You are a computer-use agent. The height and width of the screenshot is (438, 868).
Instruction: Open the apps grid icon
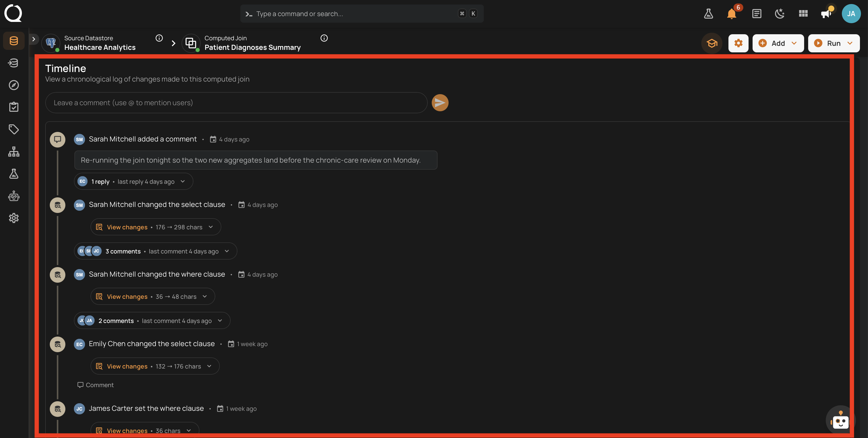803,14
